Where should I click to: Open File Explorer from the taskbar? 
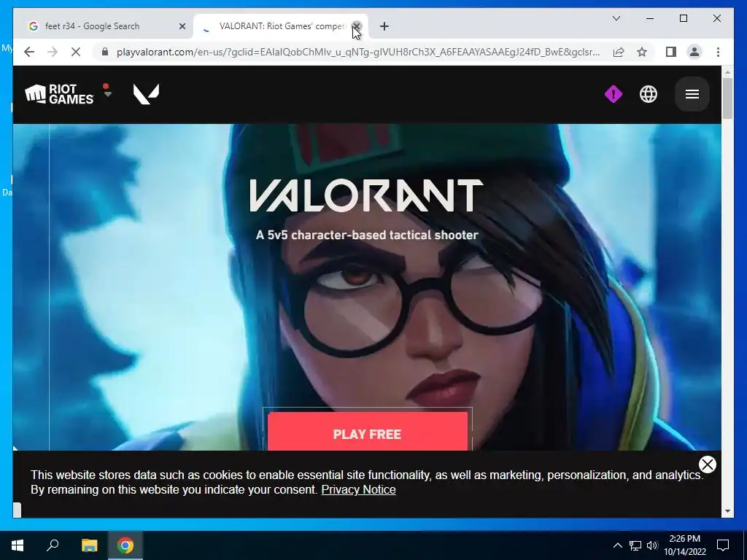89,545
